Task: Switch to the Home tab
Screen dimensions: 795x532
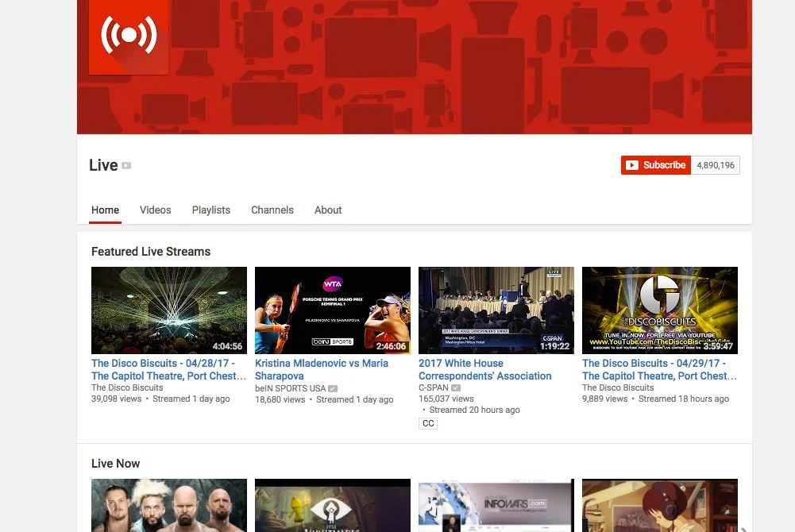Action: pos(105,210)
